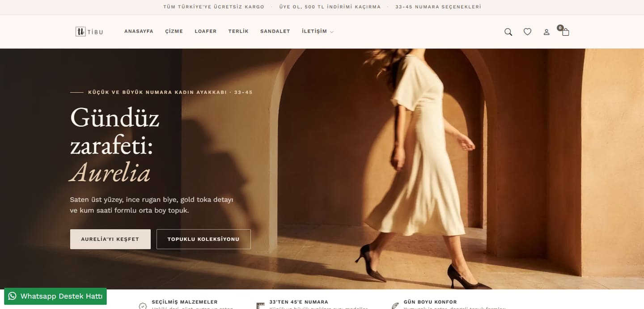The height and width of the screenshot is (309, 644).
Task: Open the Çizme category
Action: coord(174,31)
